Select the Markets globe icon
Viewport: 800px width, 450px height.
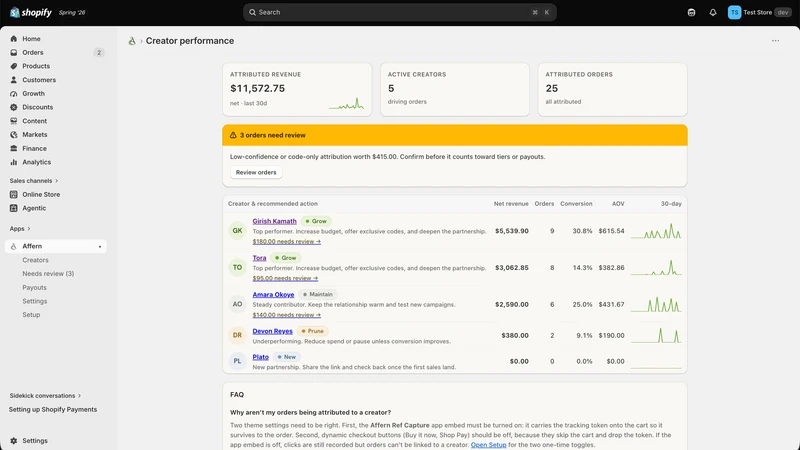pos(14,135)
